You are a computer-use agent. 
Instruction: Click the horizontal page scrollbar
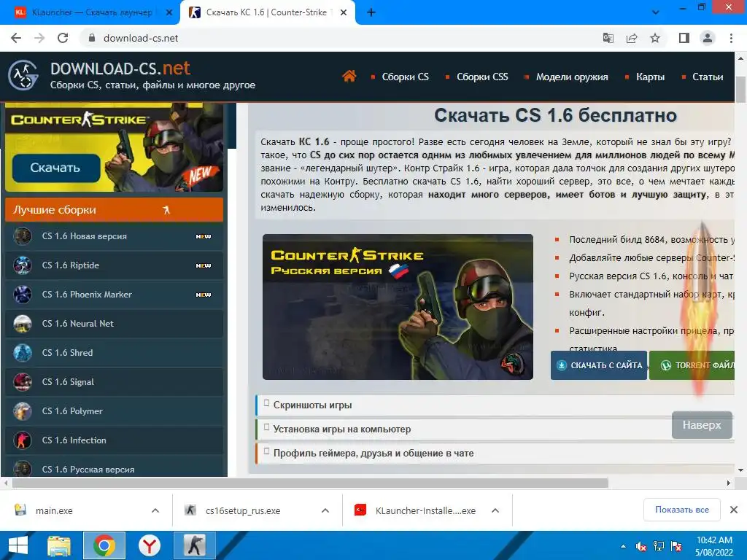click(309, 483)
